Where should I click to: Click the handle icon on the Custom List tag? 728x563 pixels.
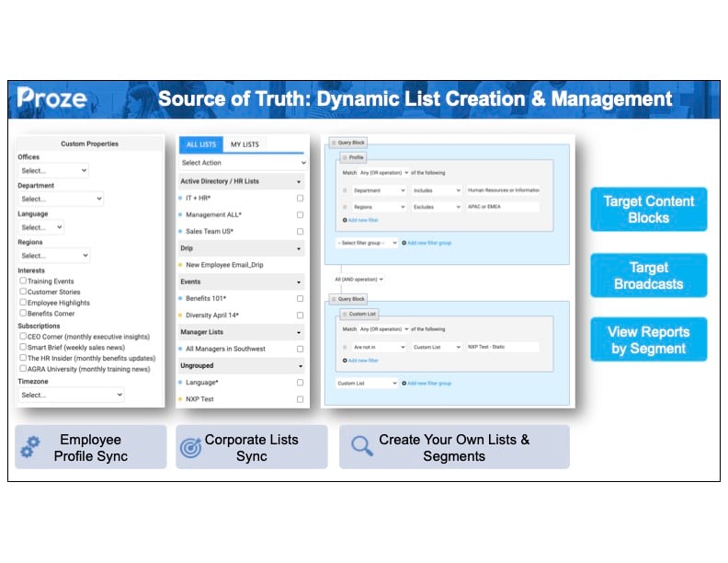(x=345, y=314)
